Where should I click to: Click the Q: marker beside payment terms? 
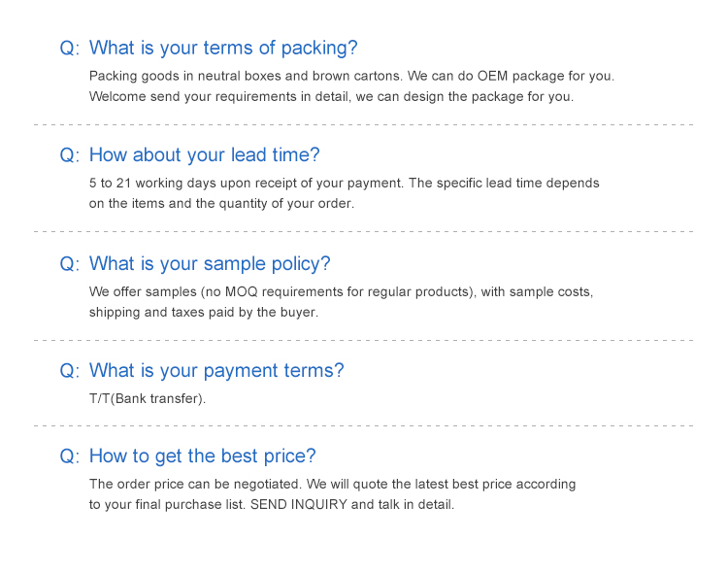click(x=70, y=370)
